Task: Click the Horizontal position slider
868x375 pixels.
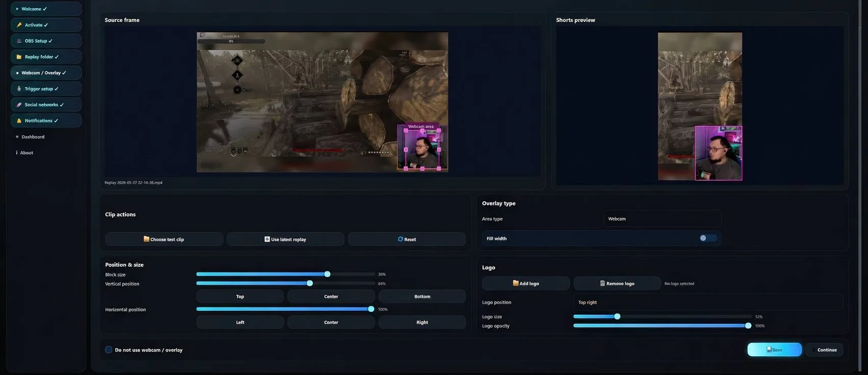Action: tap(286, 309)
